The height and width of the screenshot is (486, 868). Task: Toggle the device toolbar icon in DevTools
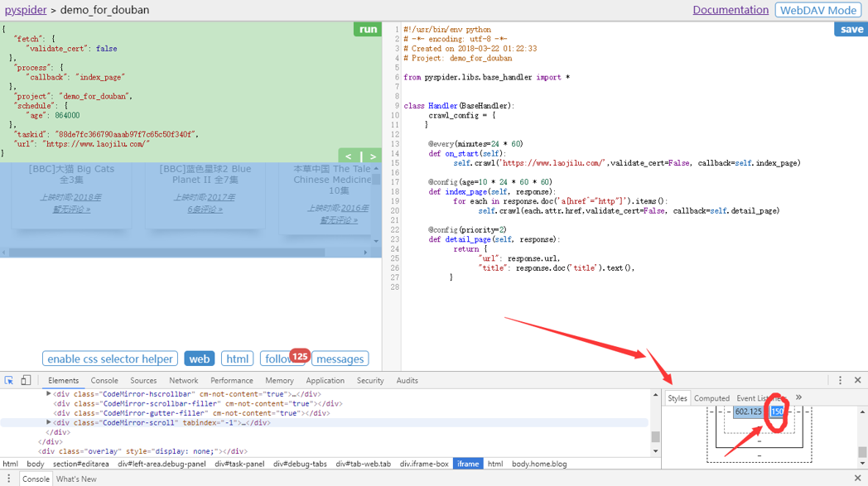pyautogui.click(x=26, y=380)
